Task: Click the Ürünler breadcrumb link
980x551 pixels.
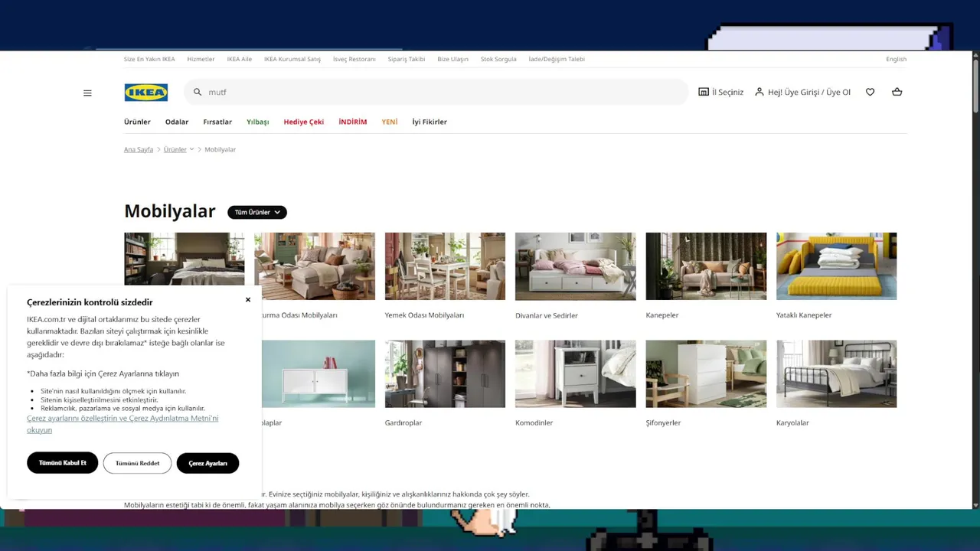Action: pos(175,149)
